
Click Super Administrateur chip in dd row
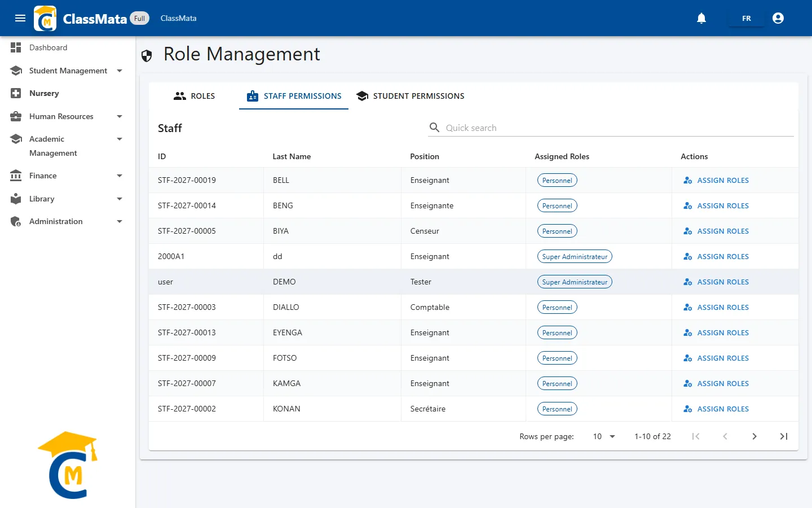pos(575,256)
